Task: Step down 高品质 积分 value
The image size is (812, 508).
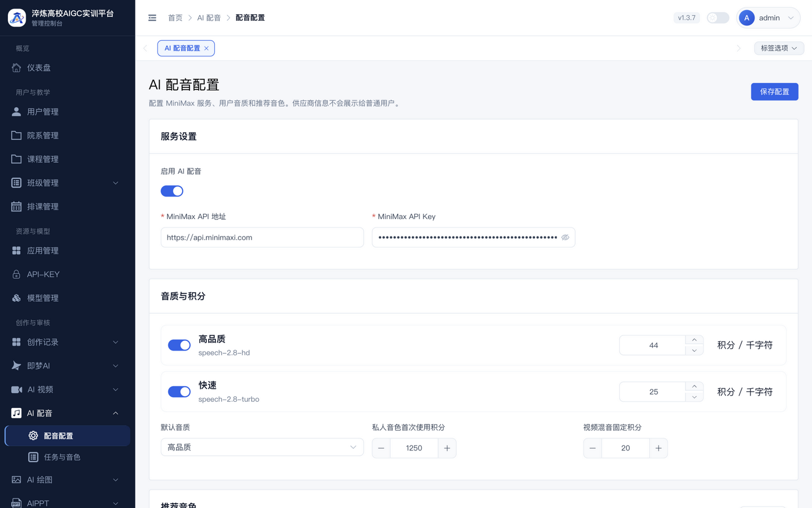Action: (x=694, y=351)
